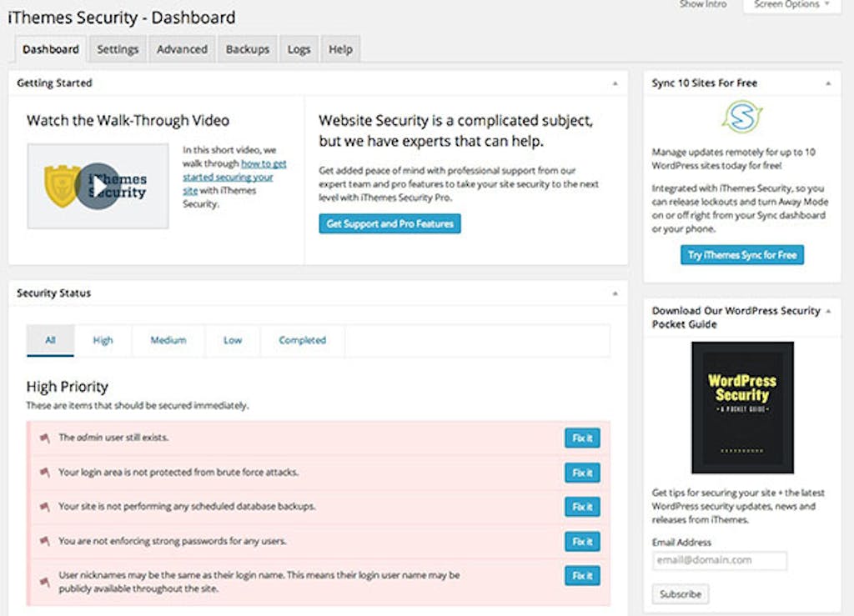Open the Backups tab
Image resolution: width=854 pixels, height=616 pixels.
[x=247, y=49]
